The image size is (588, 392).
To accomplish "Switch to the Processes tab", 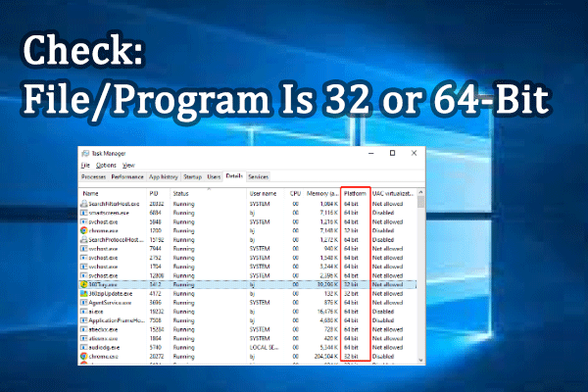I will click(94, 176).
